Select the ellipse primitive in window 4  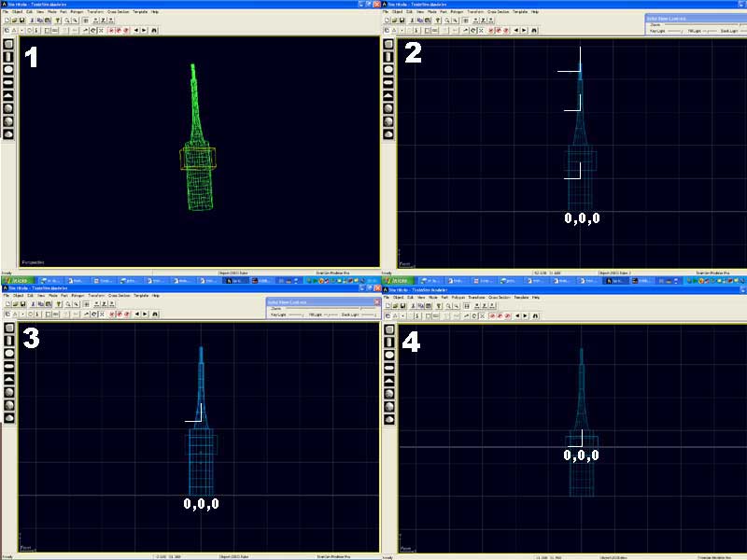click(x=389, y=354)
